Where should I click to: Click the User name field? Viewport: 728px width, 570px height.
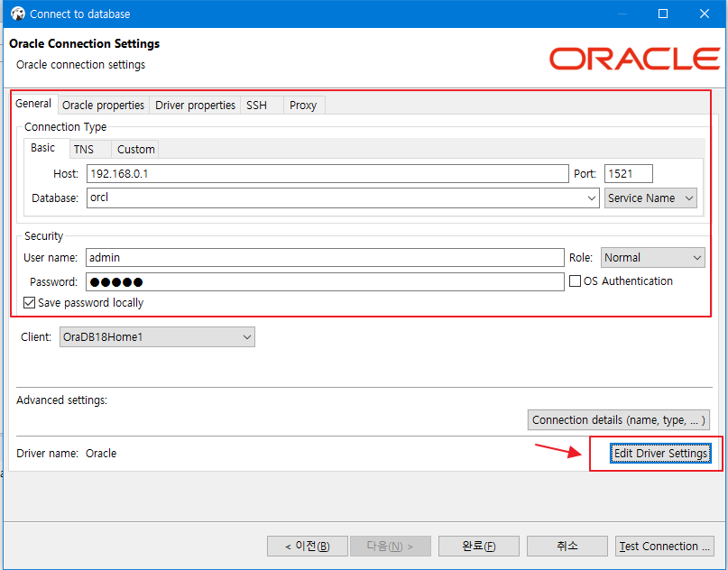[325, 258]
